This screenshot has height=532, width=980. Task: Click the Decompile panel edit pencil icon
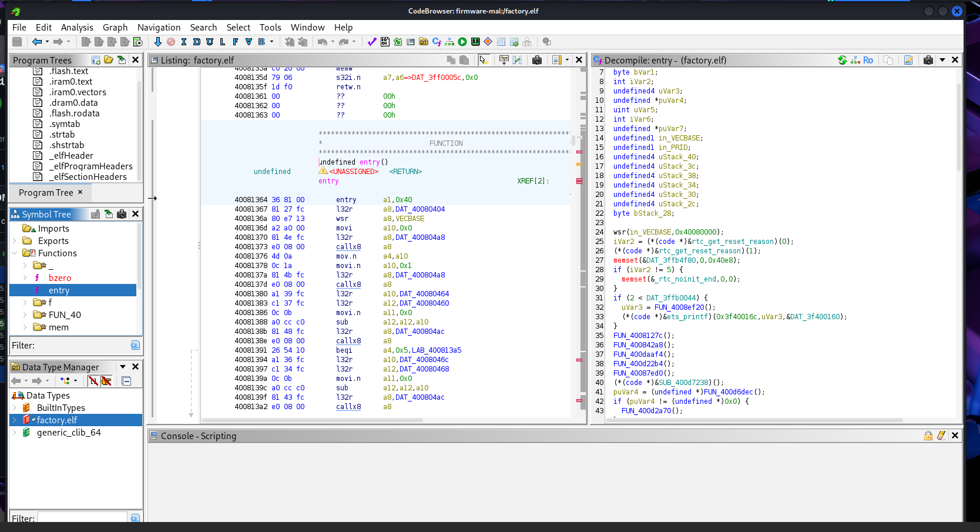coord(908,60)
